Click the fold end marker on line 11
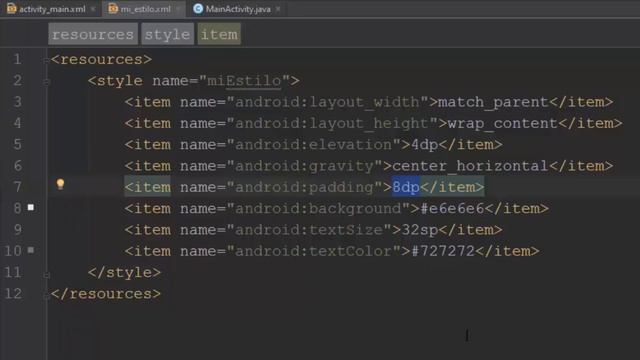640x360 pixels. tap(46, 275)
